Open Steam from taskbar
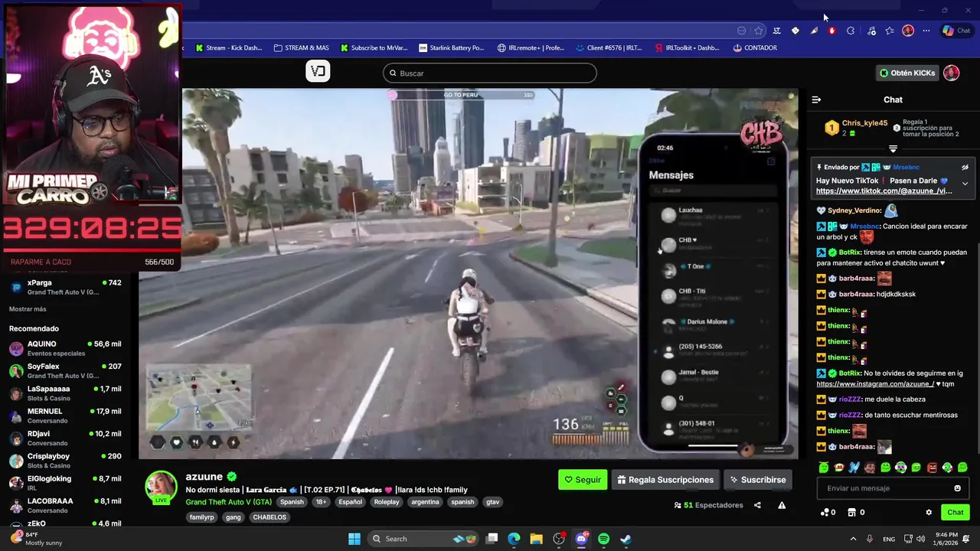Viewport: 980px width, 551px height. 626,539
